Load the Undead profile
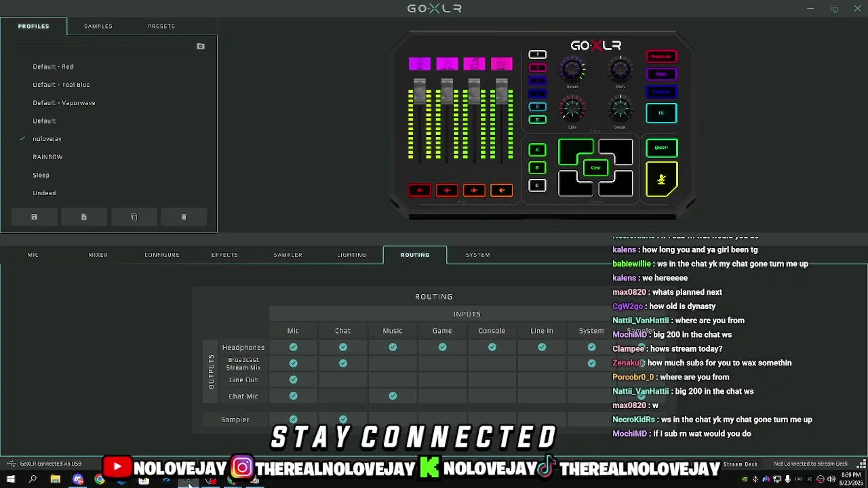This screenshot has height=488, width=868. tap(44, 193)
